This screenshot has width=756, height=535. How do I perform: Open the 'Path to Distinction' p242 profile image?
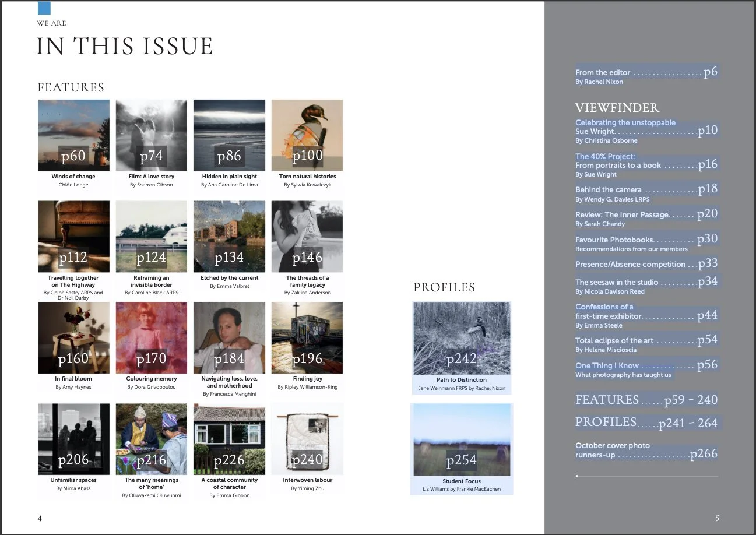click(x=462, y=338)
